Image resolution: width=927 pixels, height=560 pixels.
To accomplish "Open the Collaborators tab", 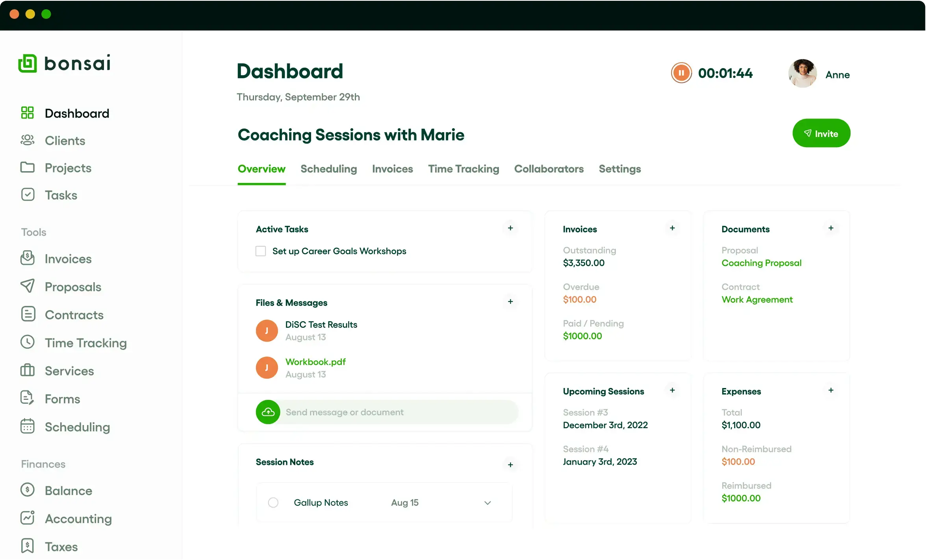I will (549, 169).
